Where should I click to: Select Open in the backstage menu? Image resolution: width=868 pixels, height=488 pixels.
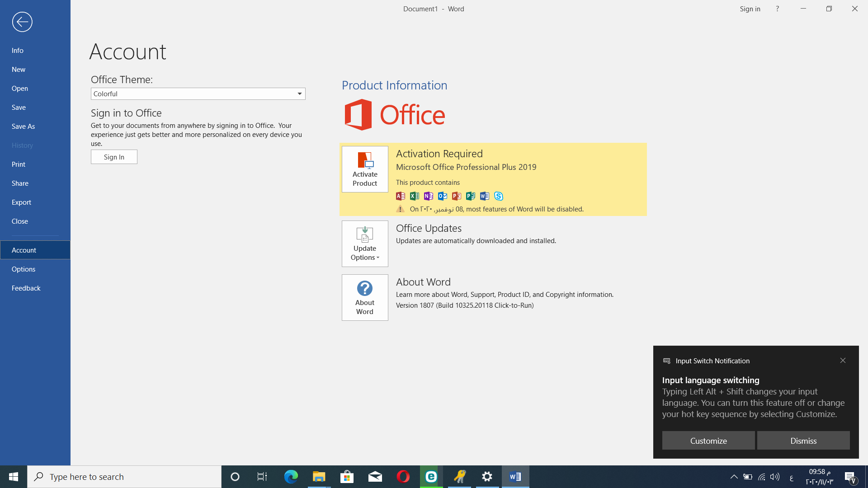[35, 88]
